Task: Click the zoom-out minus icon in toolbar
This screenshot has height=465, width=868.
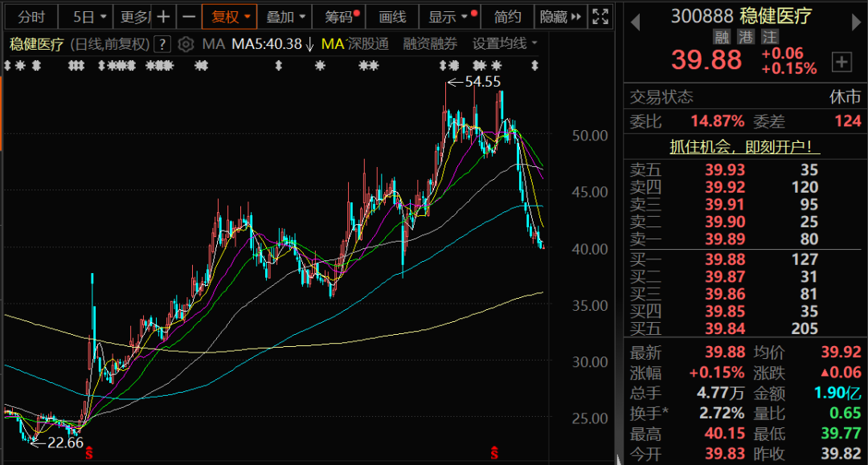Action: pyautogui.click(x=189, y=17)
